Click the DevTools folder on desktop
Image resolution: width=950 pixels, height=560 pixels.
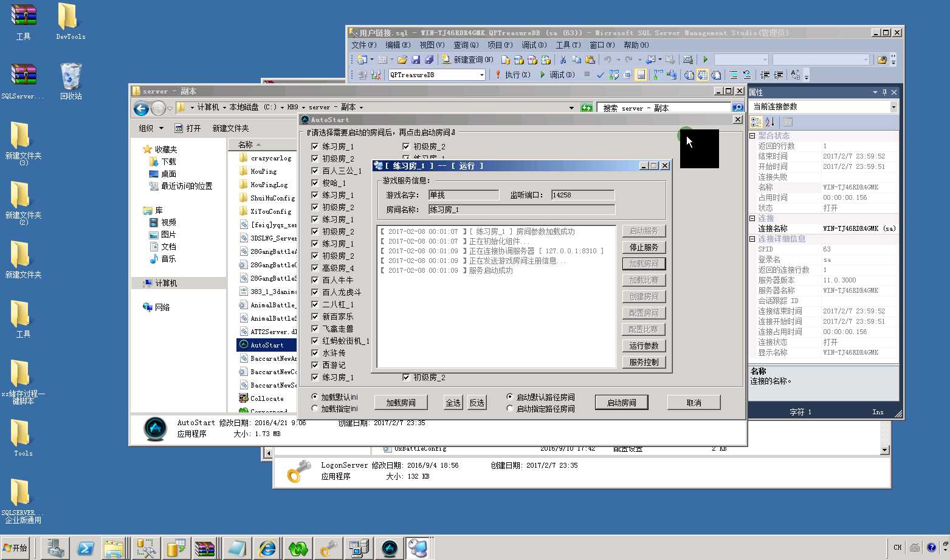pyautogui.click(x=71, y=21)
